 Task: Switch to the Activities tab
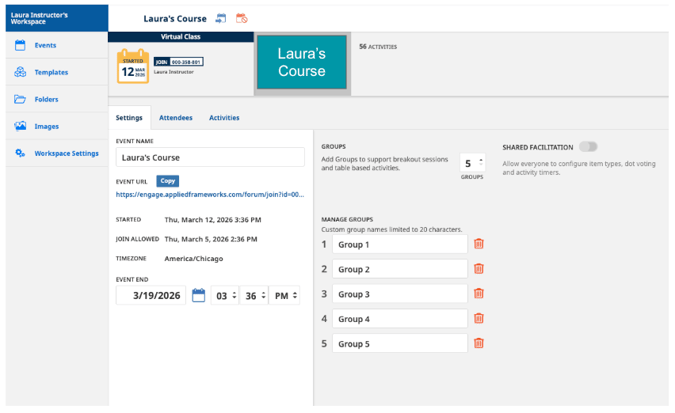click(224, 118)
